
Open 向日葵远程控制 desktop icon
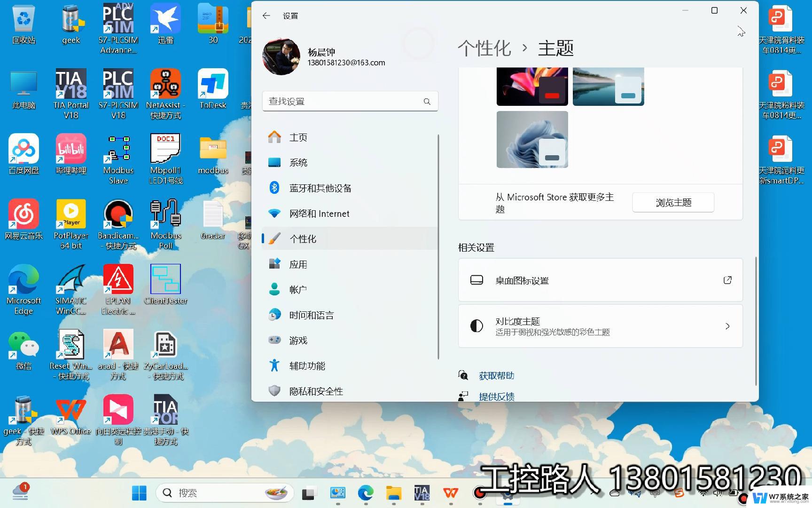[118, 420]
